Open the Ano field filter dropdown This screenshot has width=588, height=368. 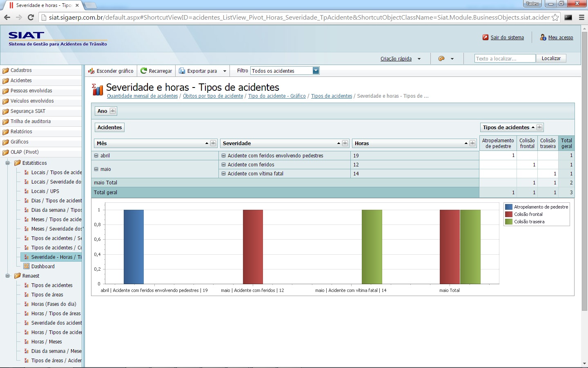113,111
